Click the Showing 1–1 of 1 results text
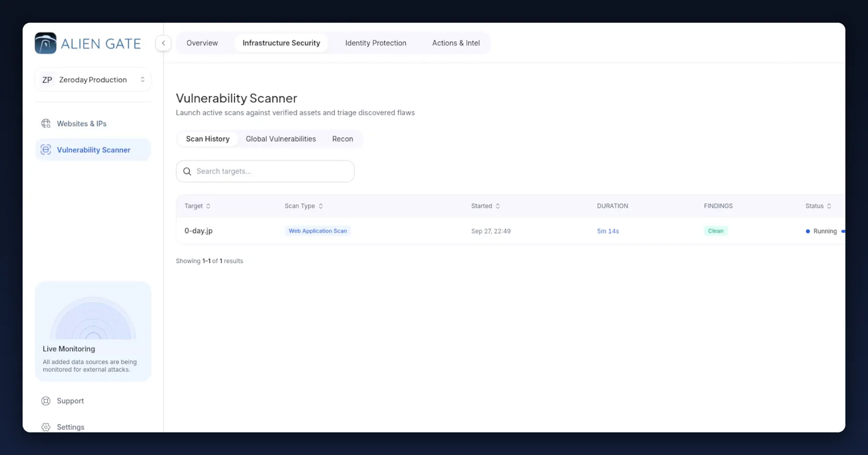868x455 pixels. (209, 261)
